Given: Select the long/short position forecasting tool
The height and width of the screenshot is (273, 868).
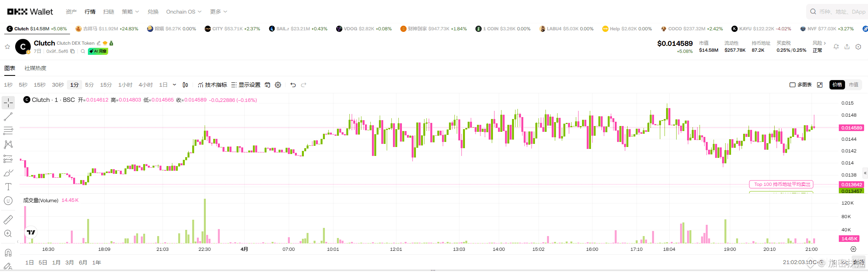Looking at the screenshot, I should (8, 159).
